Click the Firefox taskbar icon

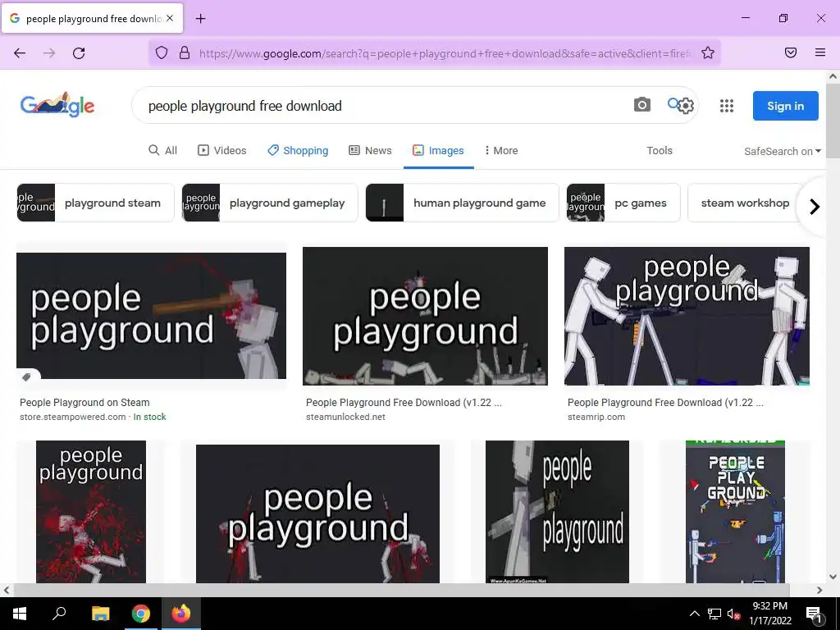181,614
